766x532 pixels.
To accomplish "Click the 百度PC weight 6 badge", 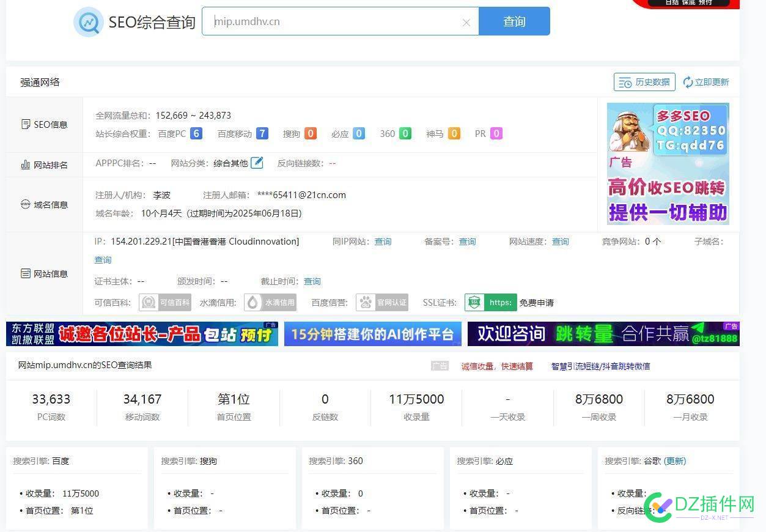I will (196, 133).
